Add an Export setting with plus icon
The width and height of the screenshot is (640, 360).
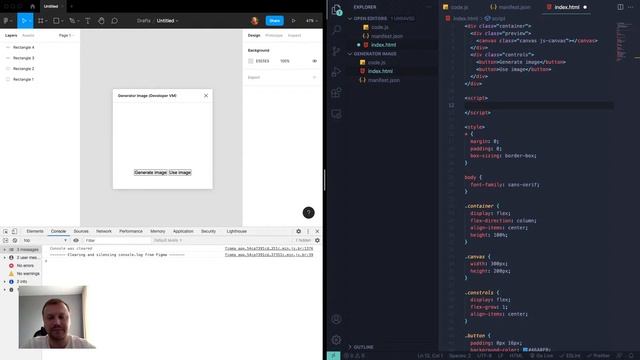[314, 77]
